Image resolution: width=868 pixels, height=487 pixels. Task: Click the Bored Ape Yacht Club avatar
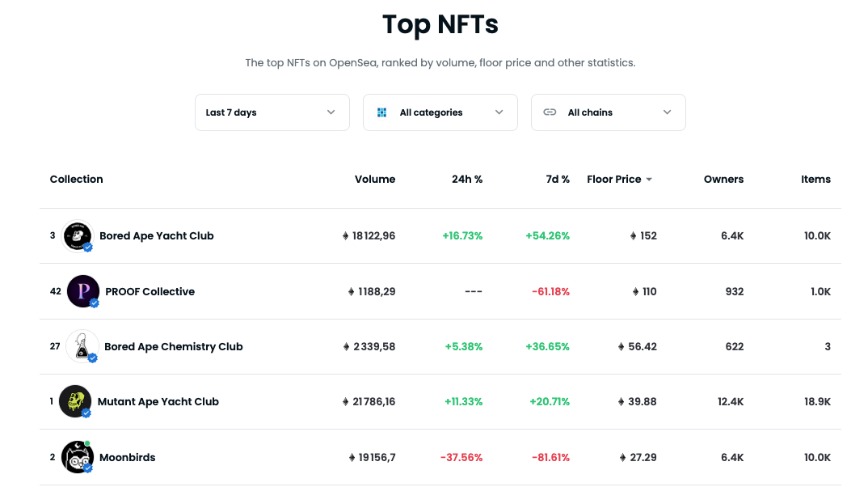tap(77, 236)
